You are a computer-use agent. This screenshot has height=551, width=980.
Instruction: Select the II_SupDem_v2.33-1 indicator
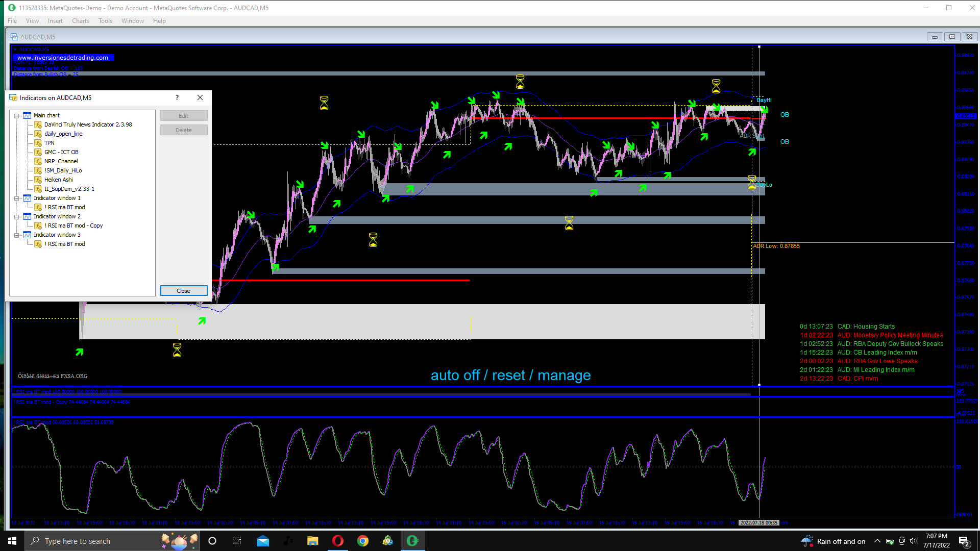point(69,189)
